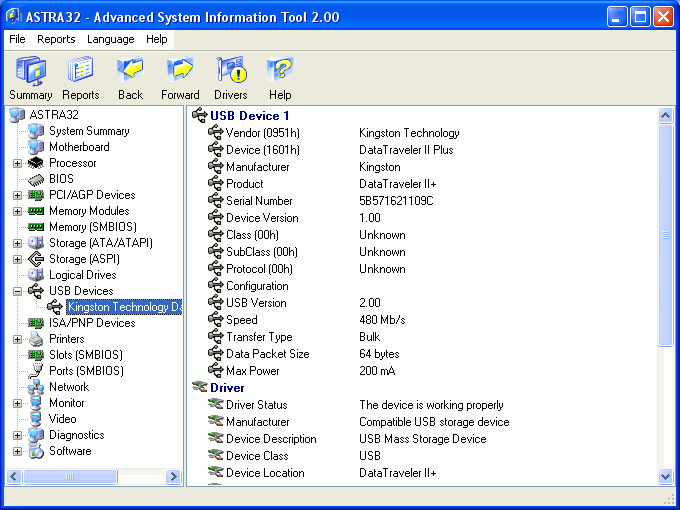
Task: Open the Summary toolbar icon
Action: click(x=31, y=71)
